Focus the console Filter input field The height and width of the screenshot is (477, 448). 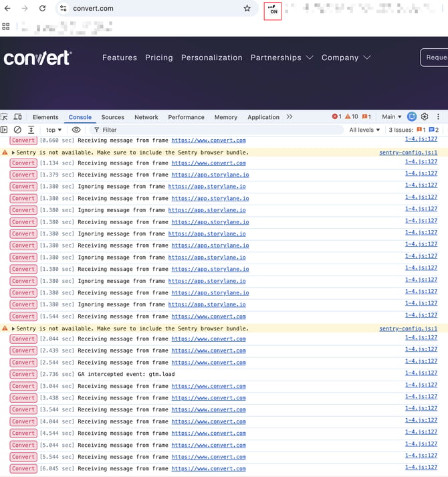pyautogui.click(x=217, y=130)
